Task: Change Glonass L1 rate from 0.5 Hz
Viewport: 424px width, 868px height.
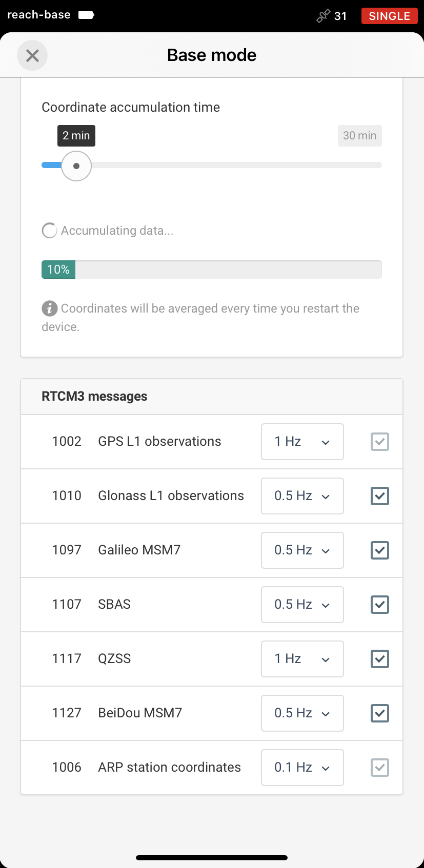Action: tap(302, 496)
